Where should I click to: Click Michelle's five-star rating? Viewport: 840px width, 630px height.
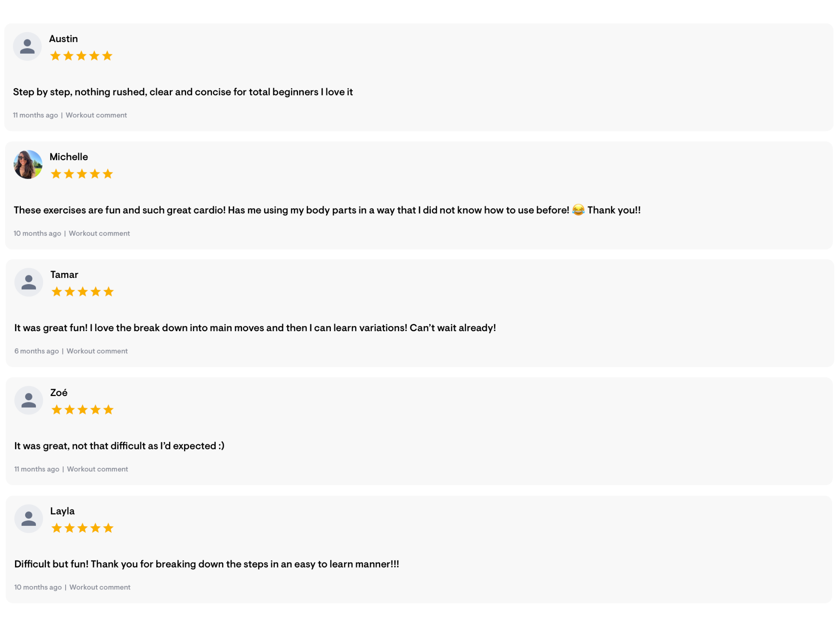(x=82, y=174)
